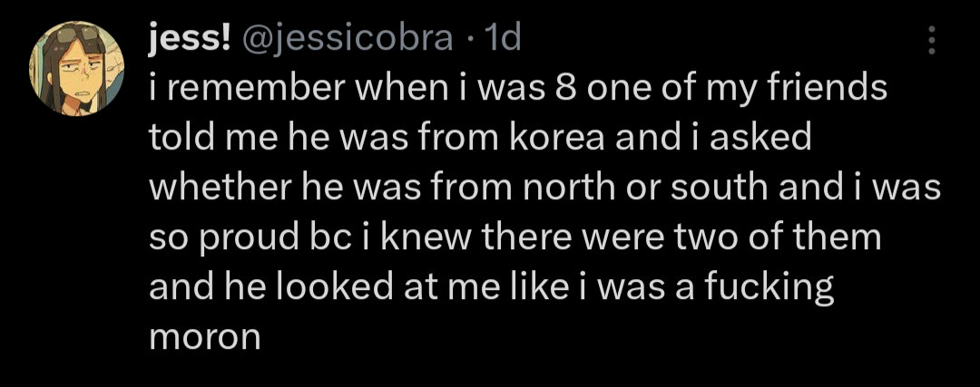Click the number "8" in the tweet text
The height and width of the screenshot is (387, 980).
(562, 90)
